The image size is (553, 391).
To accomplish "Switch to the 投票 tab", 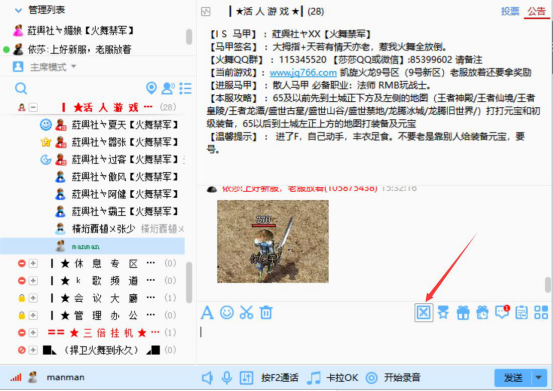I will pyautogui.click(x=510, y=11).
